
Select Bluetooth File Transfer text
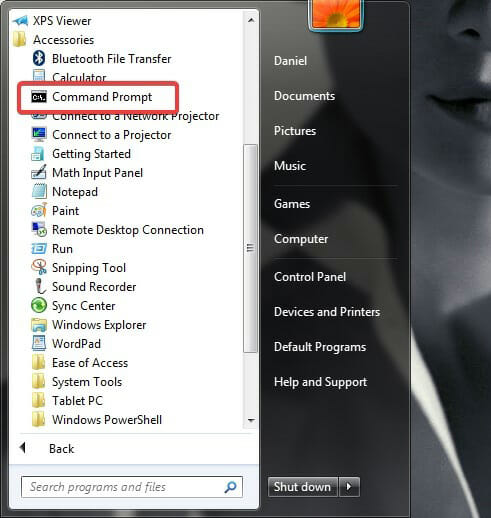111,59
